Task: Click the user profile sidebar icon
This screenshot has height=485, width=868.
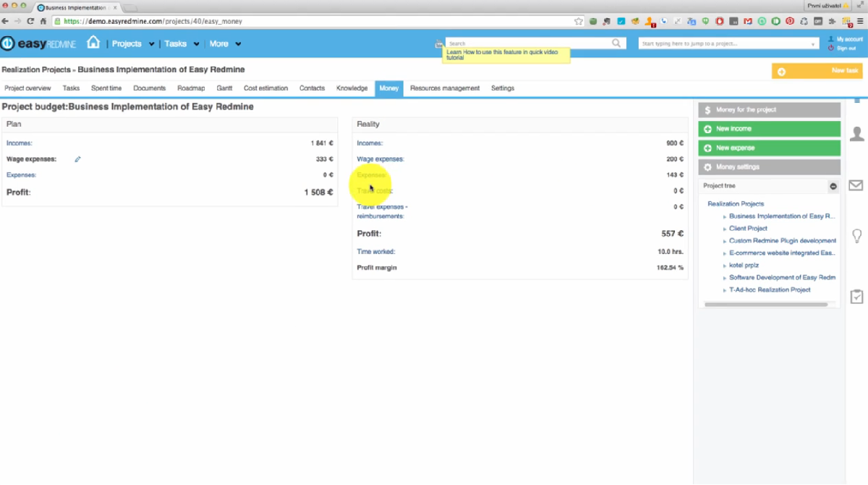Action: pos(856,133)
